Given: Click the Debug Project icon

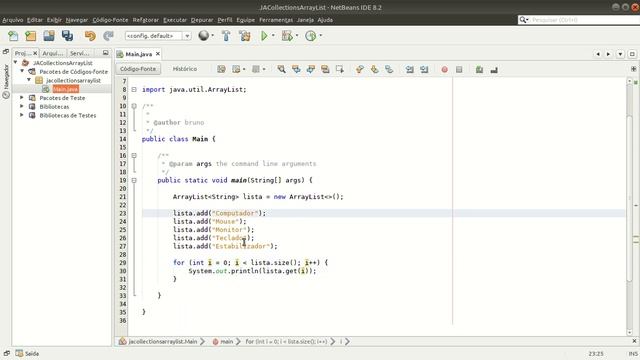Looking at the screenshot, I should point(287,36).
